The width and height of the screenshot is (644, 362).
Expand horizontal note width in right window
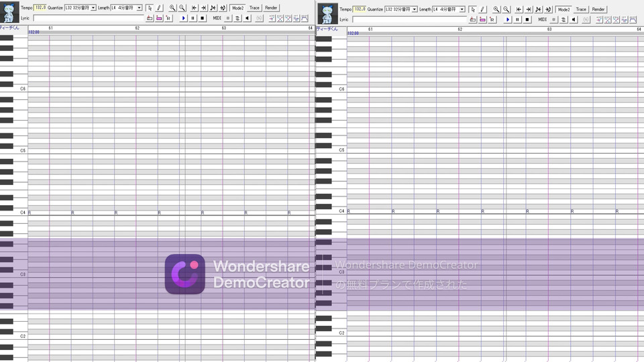tap(548, 9)
